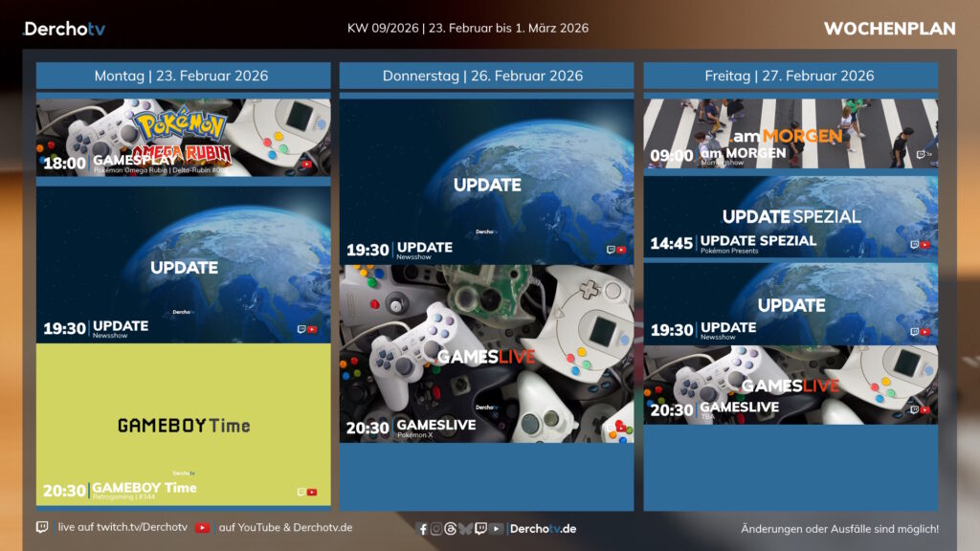Image resolution: width=980 pixels, height=551 pixels.
Task: Select the 'Montag | 23. Februar 2026' header
Action: point(182,76)
